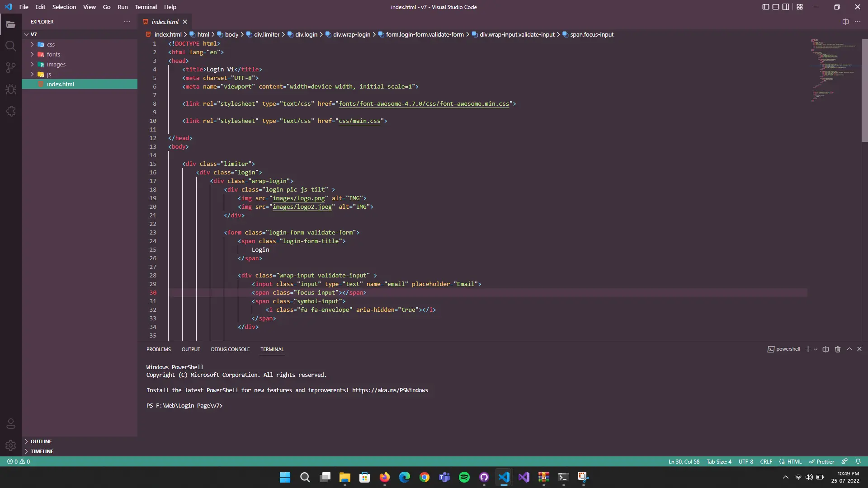
Task: Open the terminal launch profile dropdown arrow
Action: [x=816, y=349]
